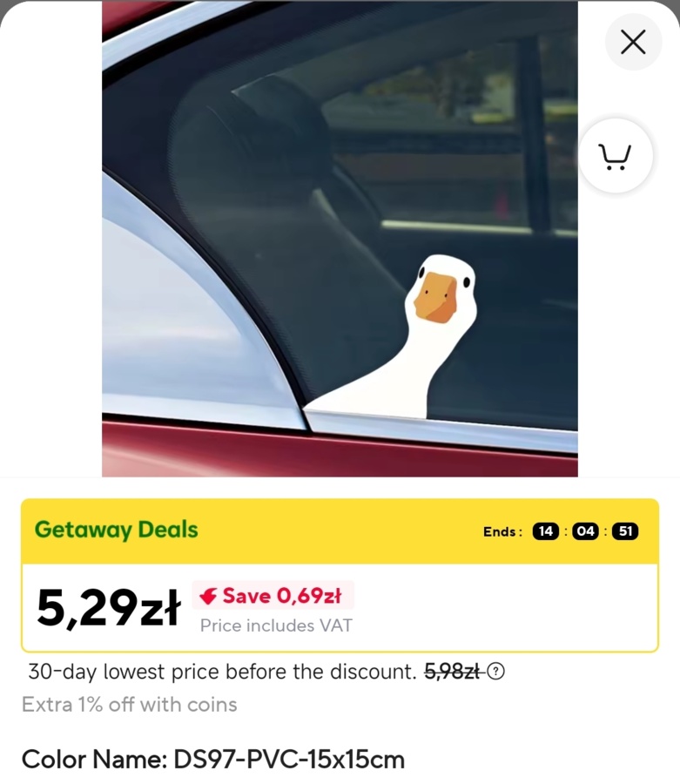Click the "Price includes VAT" note
Viewport: 680px width, 784px height.
[x=276, y=625]
